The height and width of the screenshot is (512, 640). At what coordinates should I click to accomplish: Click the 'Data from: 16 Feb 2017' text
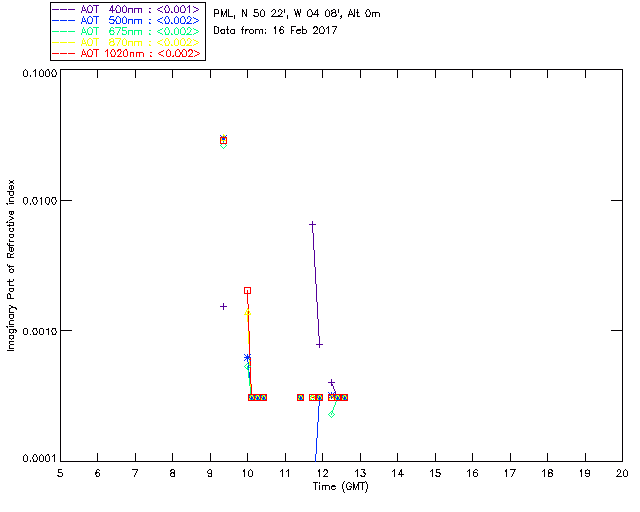point(275,30)
